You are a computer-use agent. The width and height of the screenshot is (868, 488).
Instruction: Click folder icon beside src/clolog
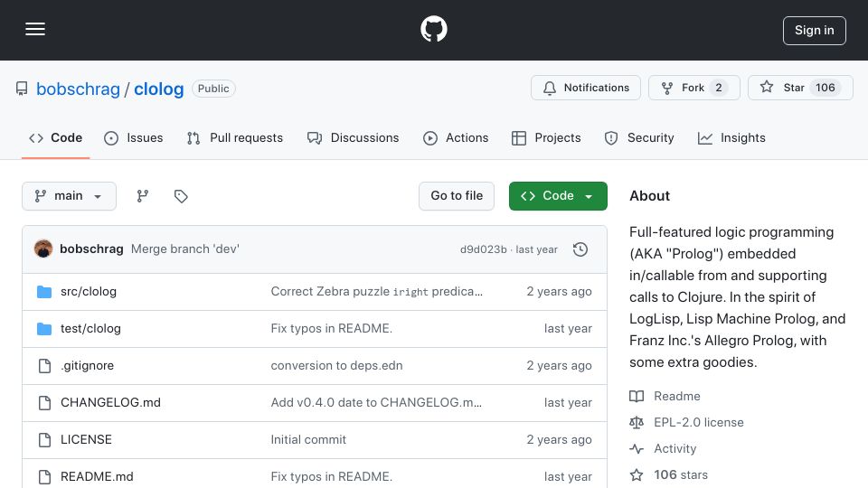click(44, 292)
